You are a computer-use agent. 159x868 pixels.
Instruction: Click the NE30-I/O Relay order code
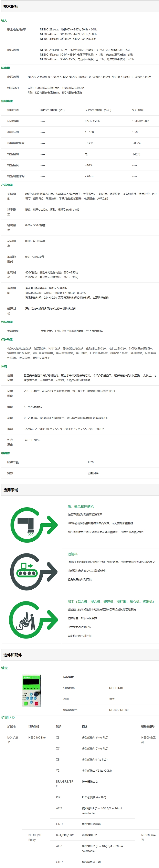[x=35, y=837]
